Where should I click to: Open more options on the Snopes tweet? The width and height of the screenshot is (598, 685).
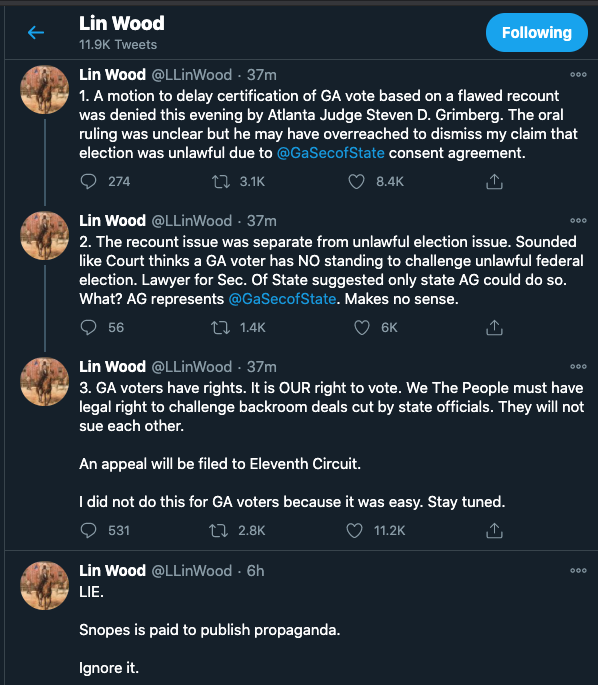[x=578, y=571]
